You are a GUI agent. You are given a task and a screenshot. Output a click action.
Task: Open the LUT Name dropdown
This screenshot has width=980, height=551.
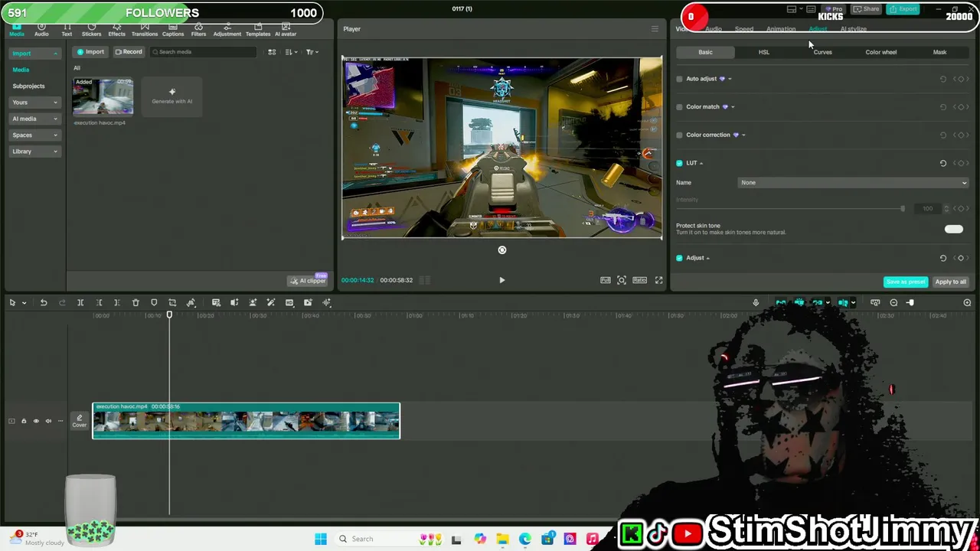coord(853,183)
